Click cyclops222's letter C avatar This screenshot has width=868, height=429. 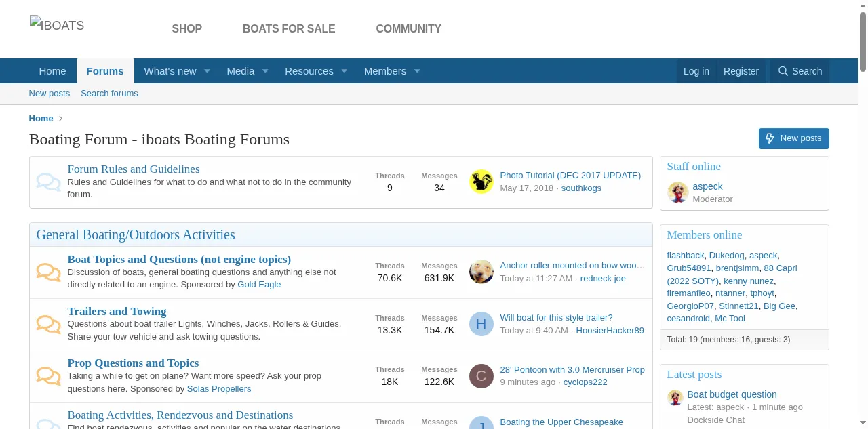tap(481, 376)
